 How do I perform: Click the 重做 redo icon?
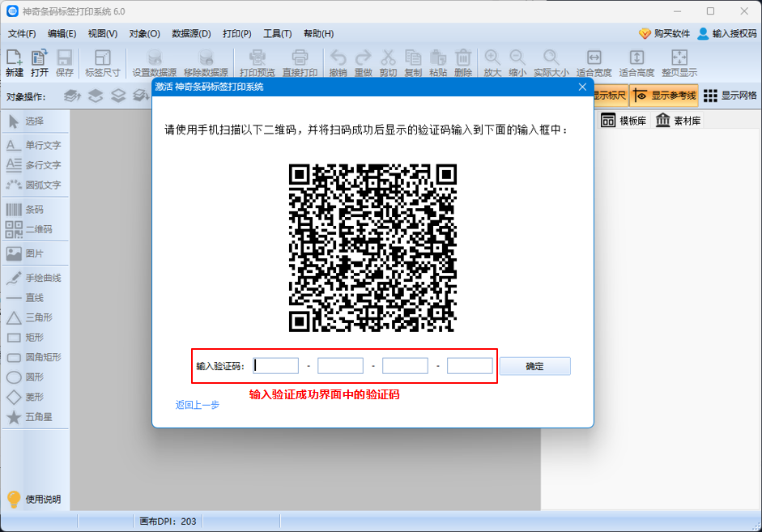[363, 63]
